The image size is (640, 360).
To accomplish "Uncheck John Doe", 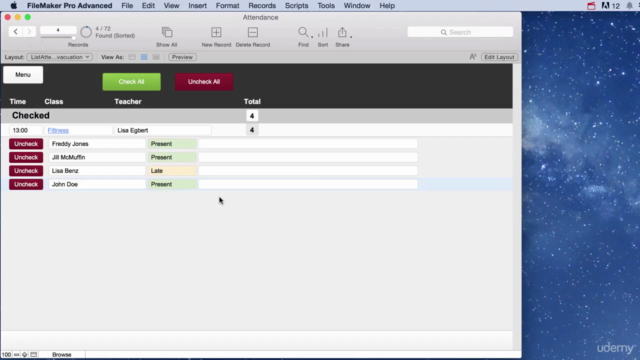I will coord(26,184).
